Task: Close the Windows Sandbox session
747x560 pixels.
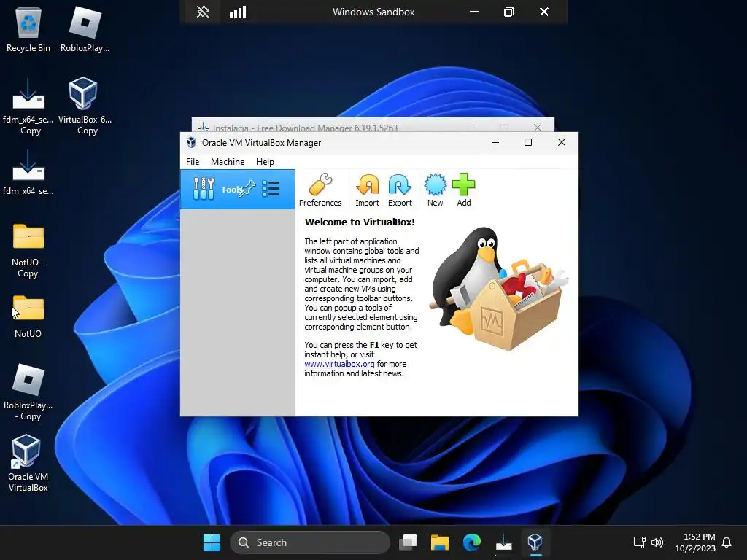Action: pos(544,12)
